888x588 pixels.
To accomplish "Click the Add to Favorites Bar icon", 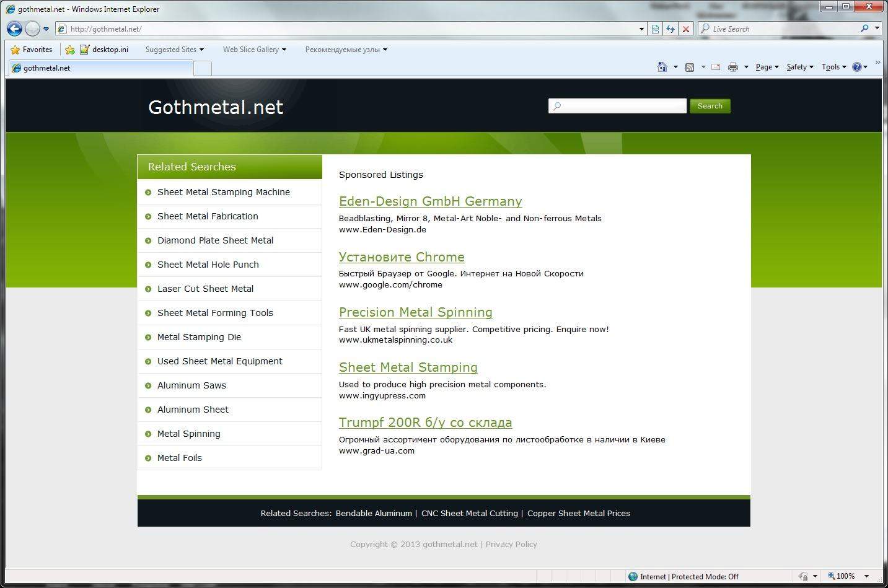I will pyautogui.click(x=70, y=50).
